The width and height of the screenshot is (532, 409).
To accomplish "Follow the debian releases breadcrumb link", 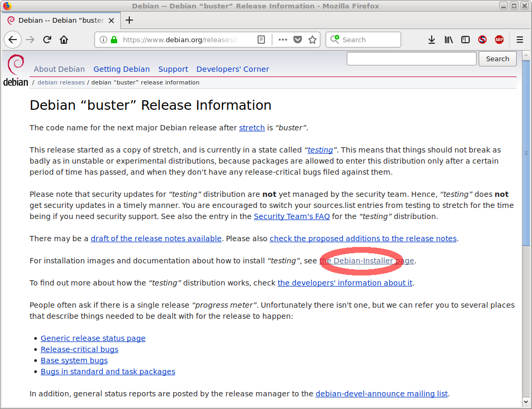I will point(61,82).
